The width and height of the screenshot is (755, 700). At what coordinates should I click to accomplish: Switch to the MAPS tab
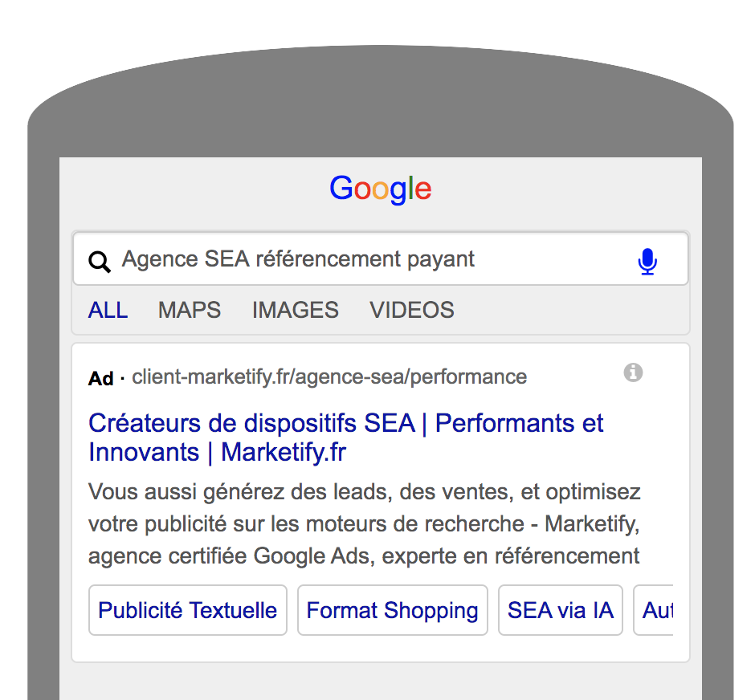[190, 310]
